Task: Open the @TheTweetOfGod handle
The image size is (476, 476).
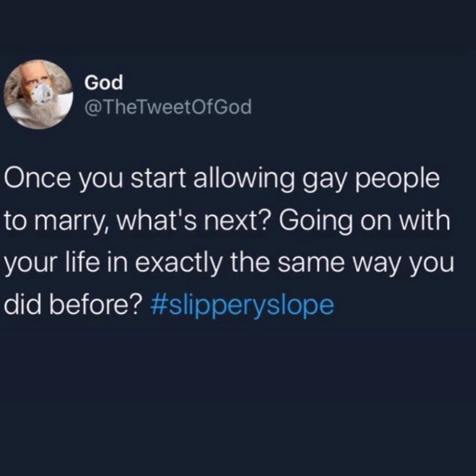Action: click(x=168, y=107)
